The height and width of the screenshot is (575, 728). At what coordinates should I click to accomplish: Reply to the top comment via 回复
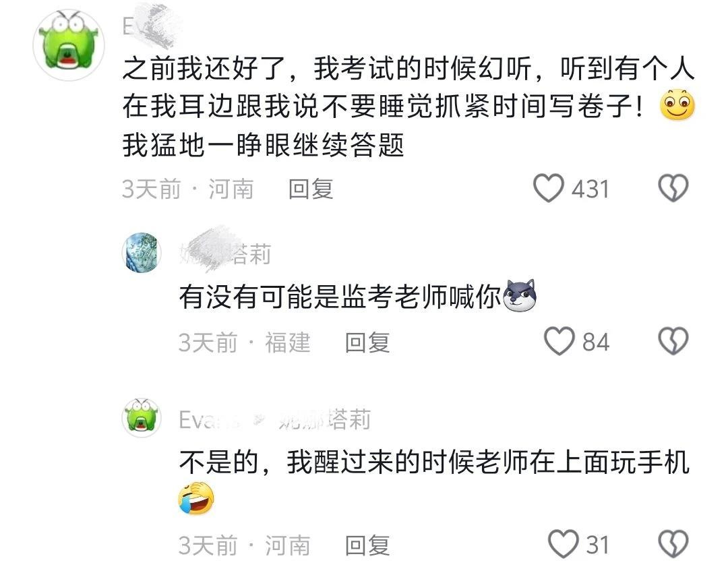pyautogui.click(x=311, y=189)
